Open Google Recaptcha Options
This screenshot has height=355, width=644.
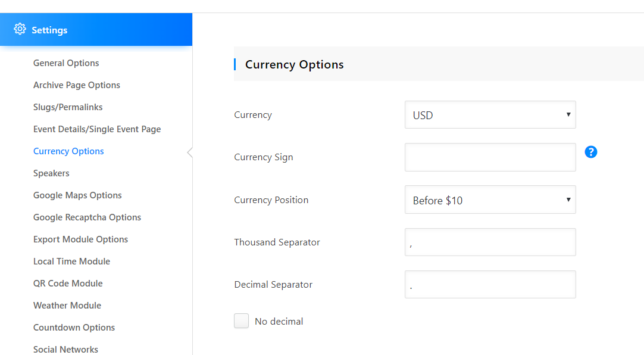point(87,217)
